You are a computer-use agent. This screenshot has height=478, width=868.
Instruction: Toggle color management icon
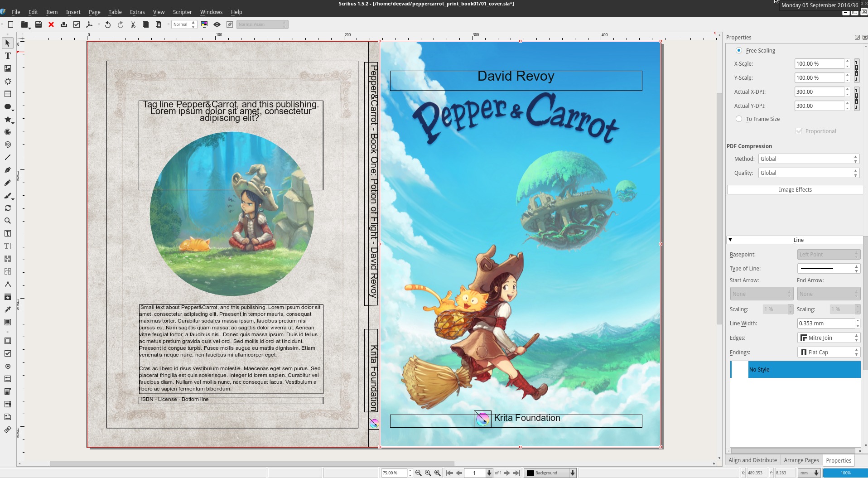(x=204, y=24)
